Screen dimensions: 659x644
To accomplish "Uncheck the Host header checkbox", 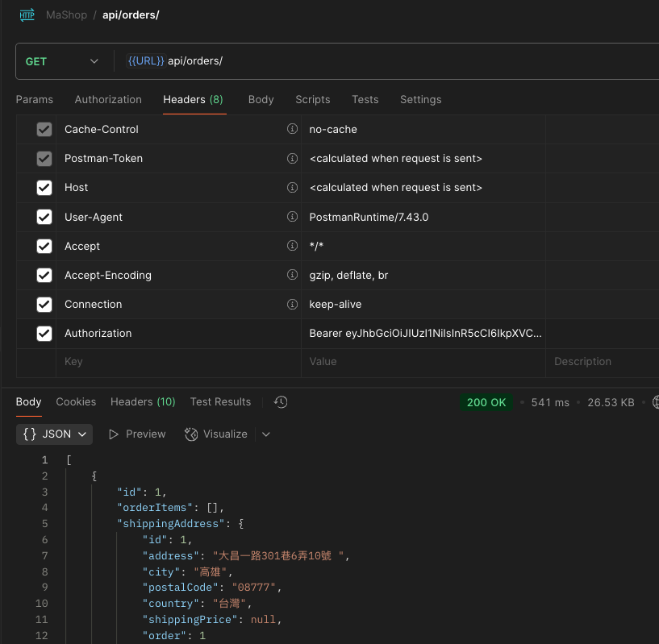I will (44, 188).
